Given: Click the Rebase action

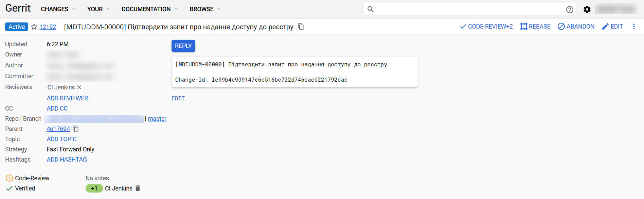Looking at the screenshot, I should (x=535, y=27).
